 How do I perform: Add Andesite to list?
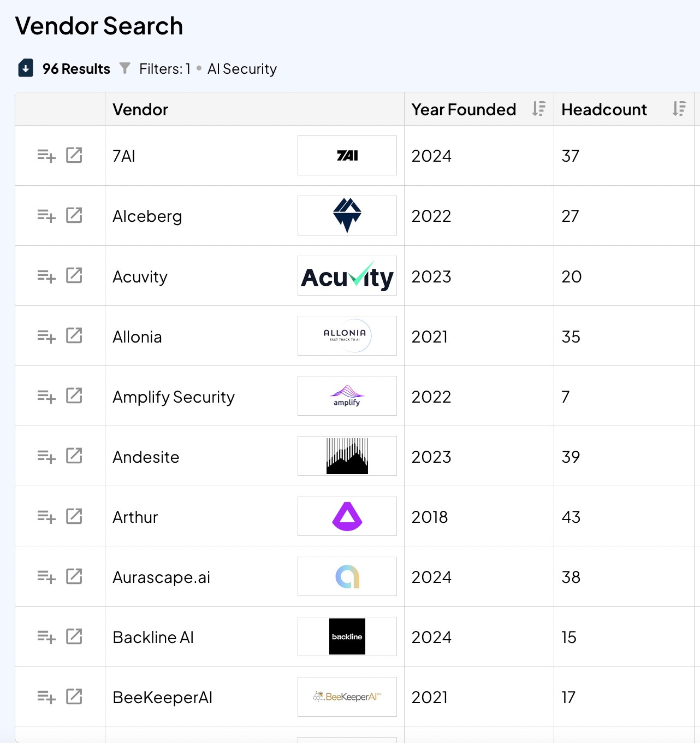[46, 456]
